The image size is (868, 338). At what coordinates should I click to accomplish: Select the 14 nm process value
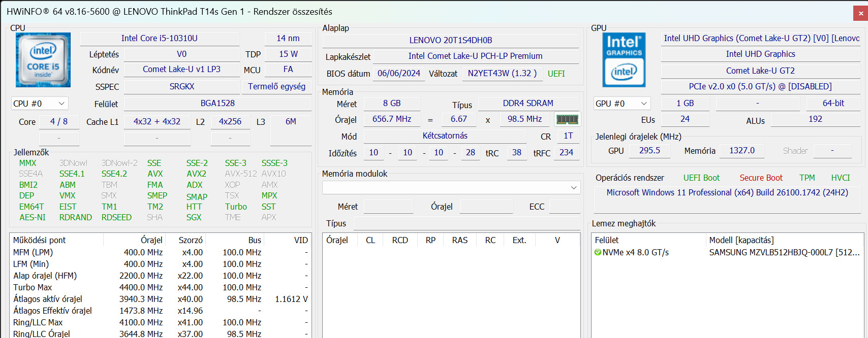pyautogui.click(x=288, y=38)
